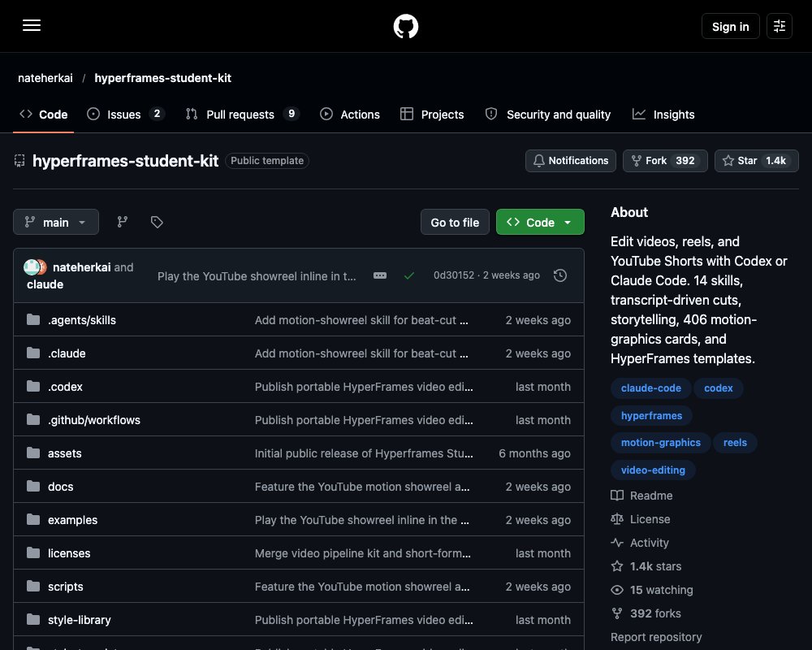The width and height of the screenshot is (812, 650).
Task: Expand commit message ellipsis icon
Action: click(x=380, y=275)
